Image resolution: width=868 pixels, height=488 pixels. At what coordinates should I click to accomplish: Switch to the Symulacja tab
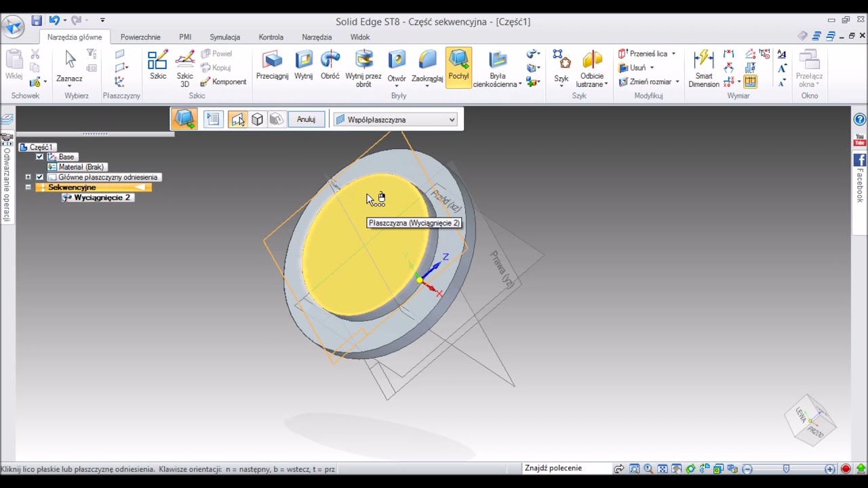(224, 37)
